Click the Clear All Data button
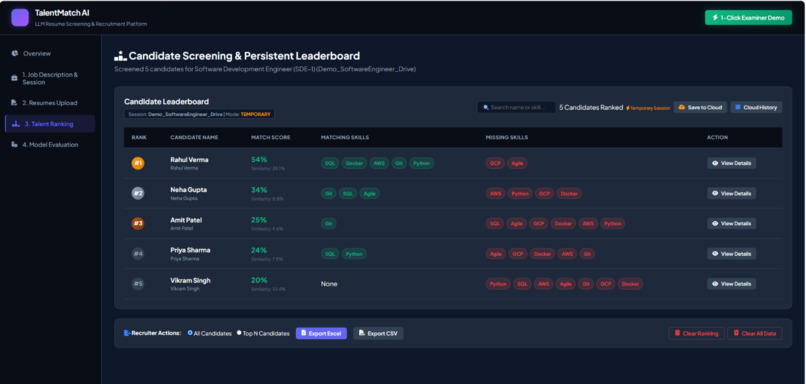 [755, 333]
